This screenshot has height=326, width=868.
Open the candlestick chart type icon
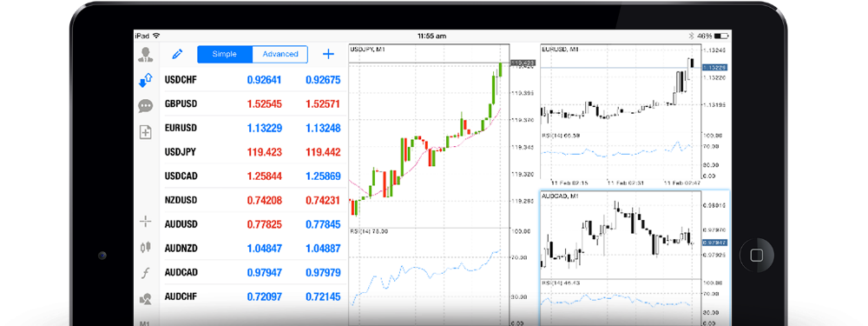pyautogui.click(x=146, y=247)
